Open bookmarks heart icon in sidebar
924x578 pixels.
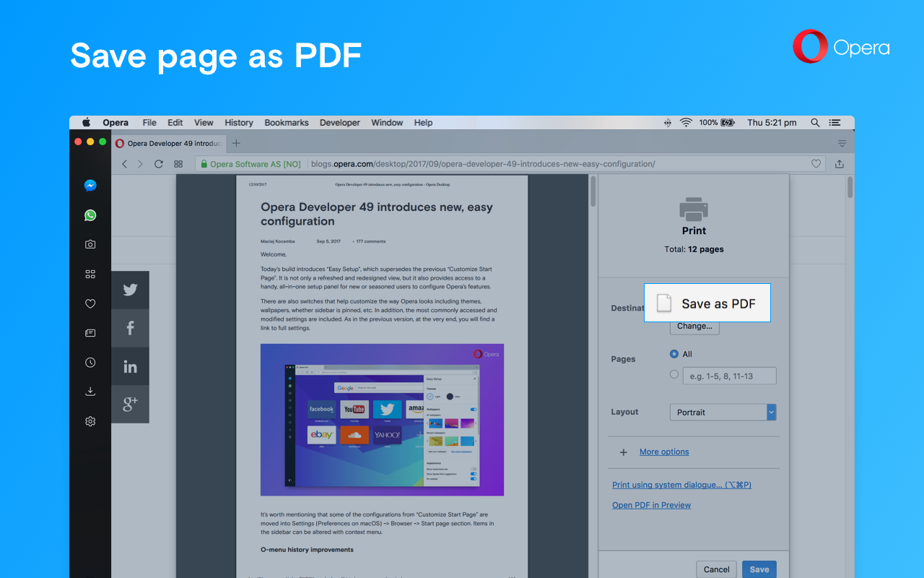pos(90,304)
